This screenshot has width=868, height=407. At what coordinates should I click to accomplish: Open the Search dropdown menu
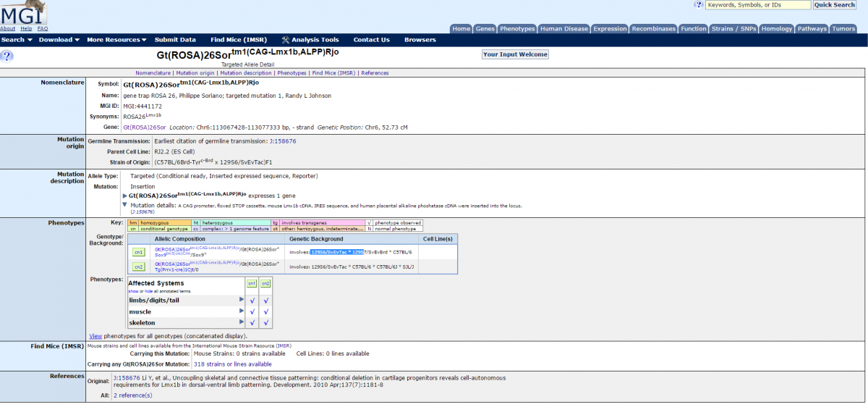tap(16, 40)
